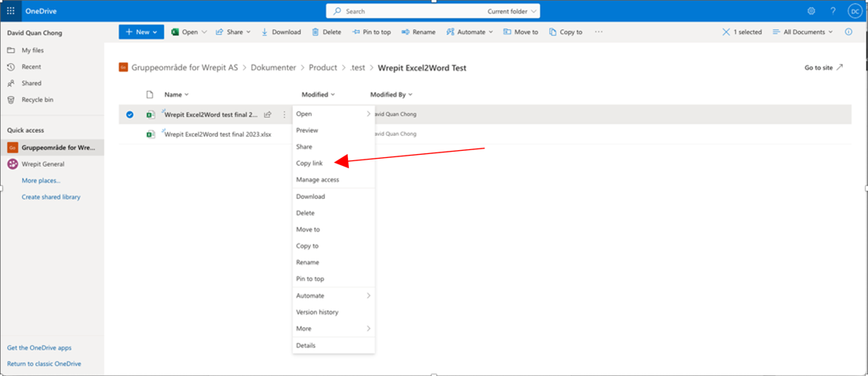Open the Name column sort dropdown
Screen dimensions: 868x376
177,95
